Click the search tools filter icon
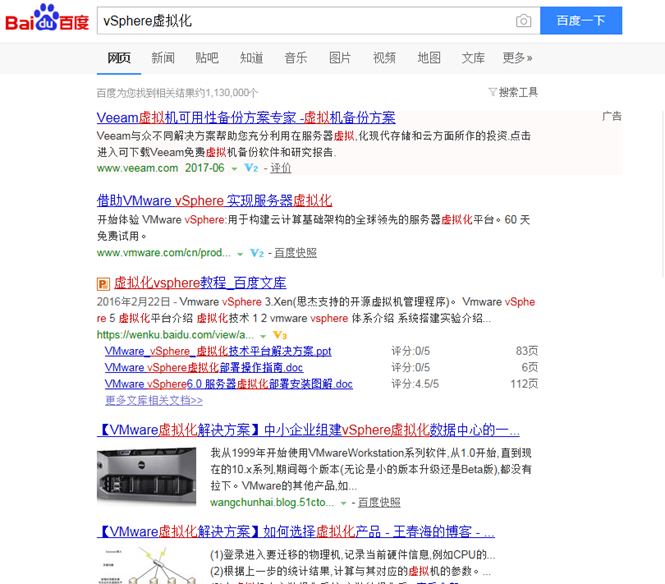665x584 pixels. (x=492, y=92)
